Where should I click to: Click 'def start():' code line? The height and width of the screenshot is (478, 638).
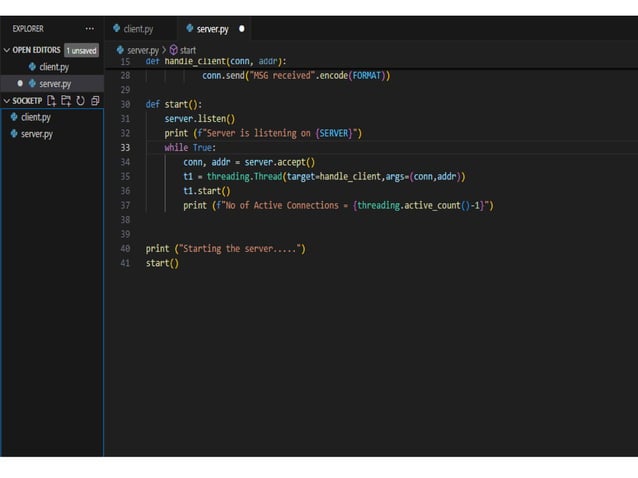click(174, 105)
